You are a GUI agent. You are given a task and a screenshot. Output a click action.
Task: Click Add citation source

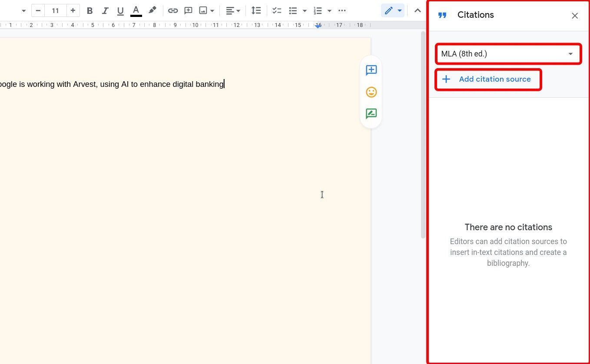click(488, 79)
